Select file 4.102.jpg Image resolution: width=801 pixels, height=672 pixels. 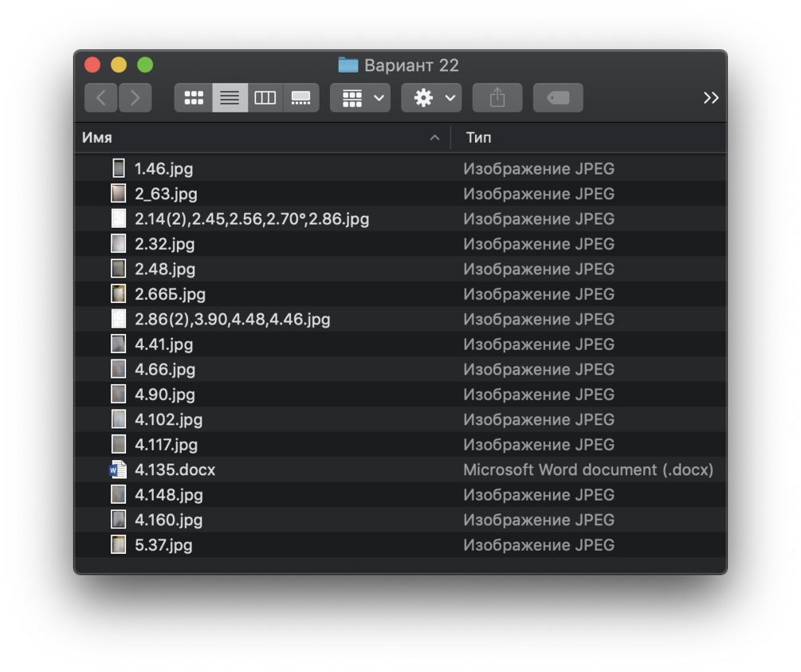point(400,419)
